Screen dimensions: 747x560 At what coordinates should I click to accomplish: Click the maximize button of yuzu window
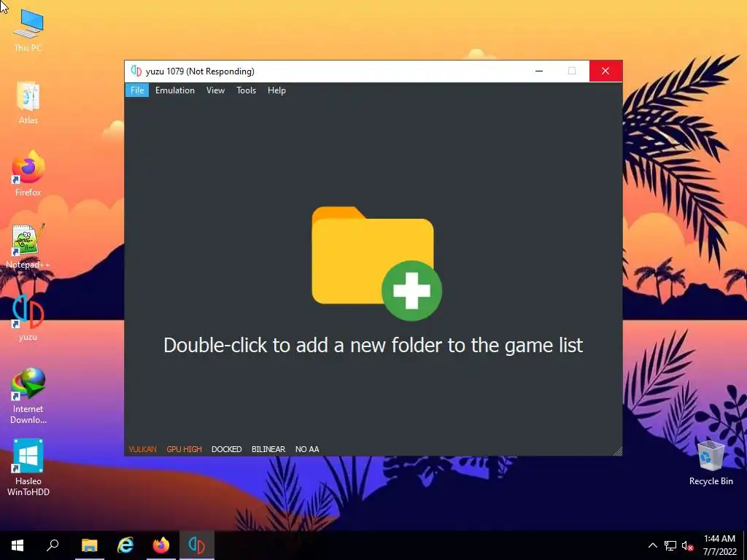(x=572, y=71)
